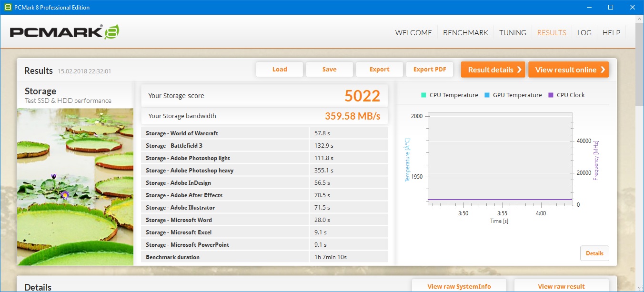This screenshot has height=292, width=644.
Task: Click the Storage test title
Action: click(40, 91)
